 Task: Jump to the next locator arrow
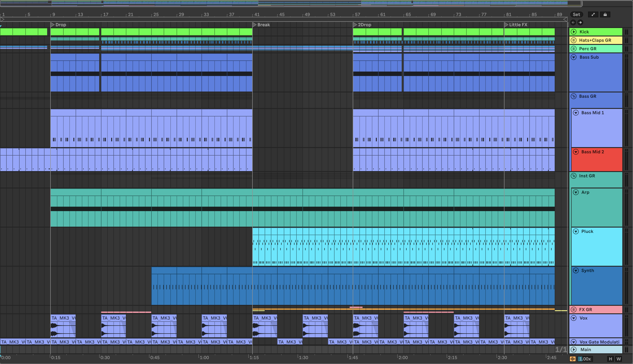tap(580, 22)
